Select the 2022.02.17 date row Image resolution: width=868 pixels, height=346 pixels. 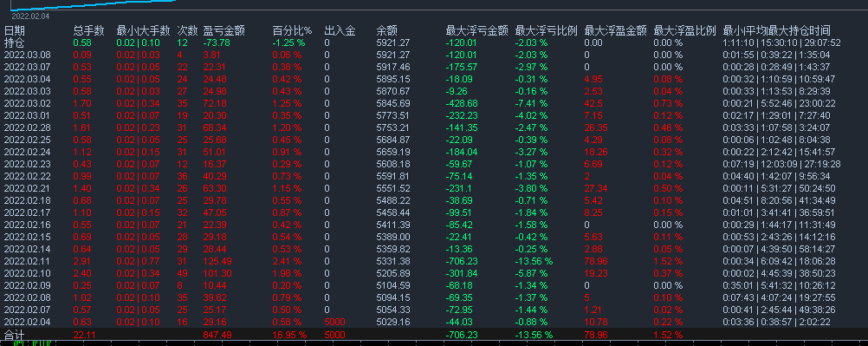click(x=27, y=212)
